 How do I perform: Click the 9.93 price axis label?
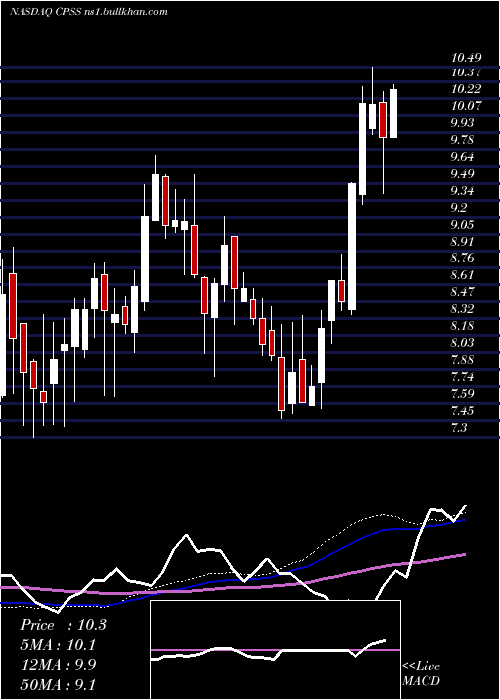tap(464, 123)
